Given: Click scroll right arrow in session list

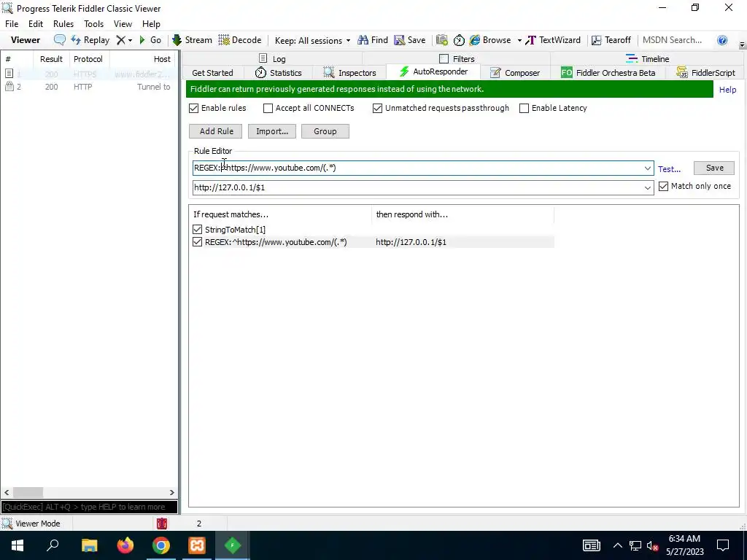Looking at the screenshot, I should [x=172, y=492].
